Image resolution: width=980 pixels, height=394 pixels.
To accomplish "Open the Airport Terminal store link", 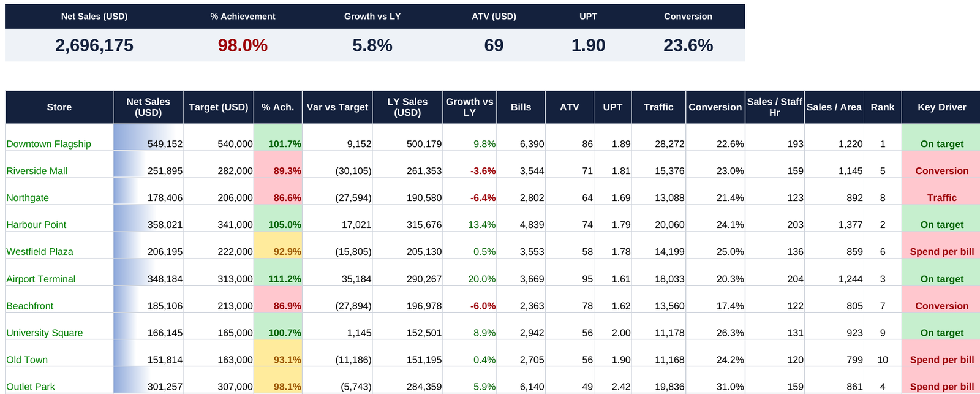I will [41, 279].
